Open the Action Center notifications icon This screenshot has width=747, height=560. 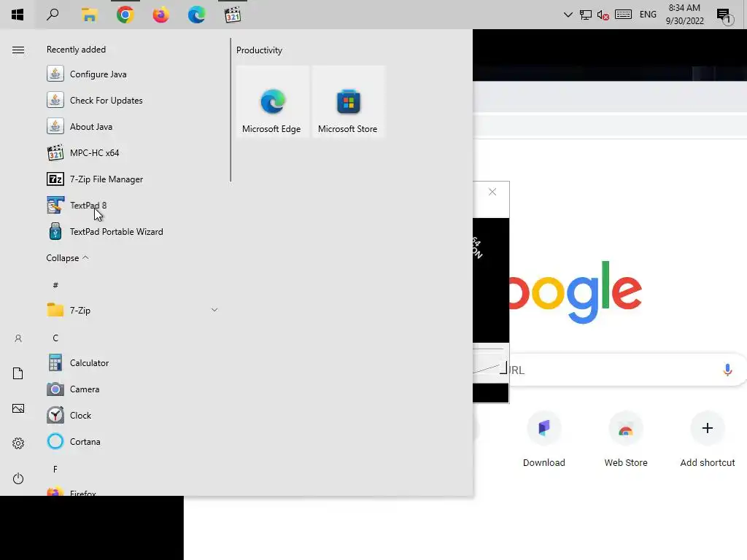tap(724, 16)
